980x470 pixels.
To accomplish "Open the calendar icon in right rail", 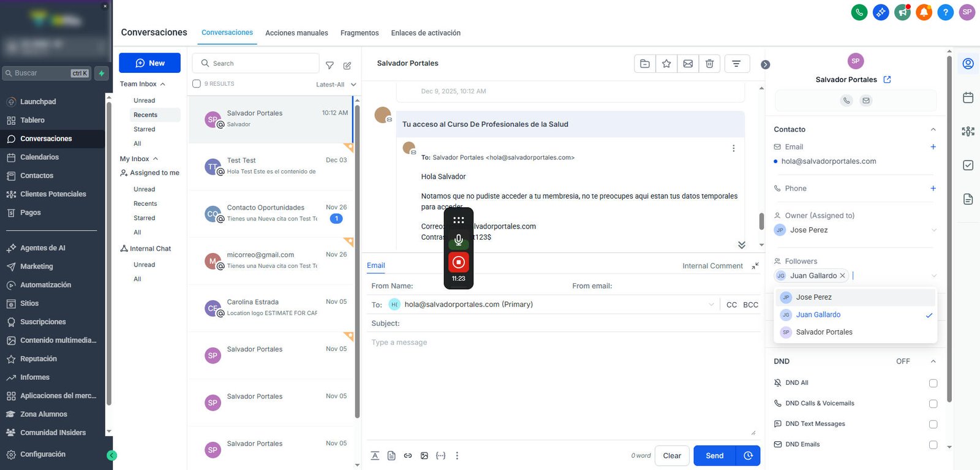I will pyautogui.click(x=968, y=97).
